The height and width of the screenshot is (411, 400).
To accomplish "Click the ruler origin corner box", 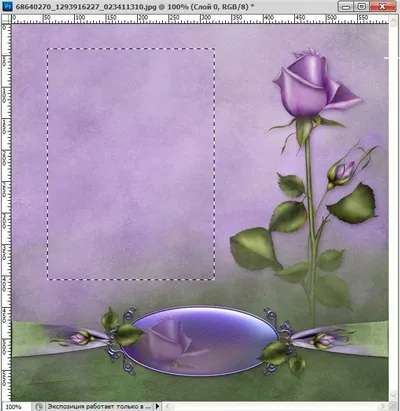I will 6,19.
